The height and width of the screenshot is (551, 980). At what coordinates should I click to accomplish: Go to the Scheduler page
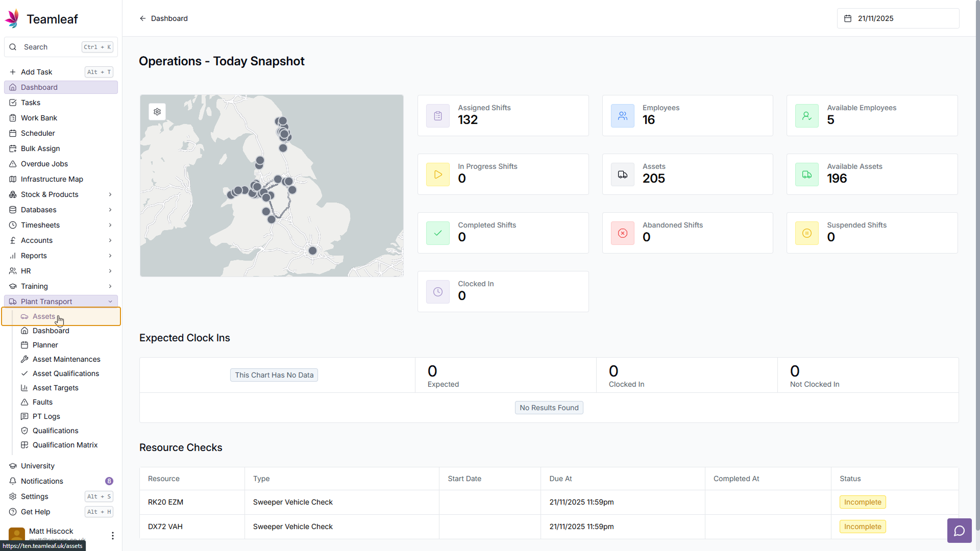click(x=38, y=133)
